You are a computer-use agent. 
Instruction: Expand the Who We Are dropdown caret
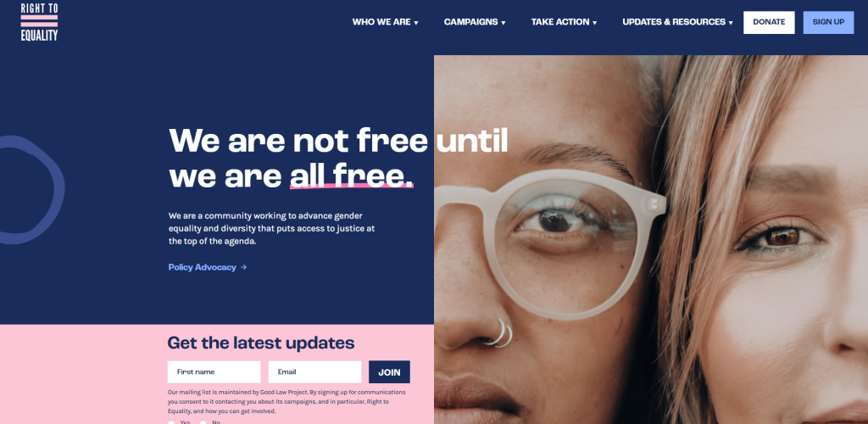point(416,23)
